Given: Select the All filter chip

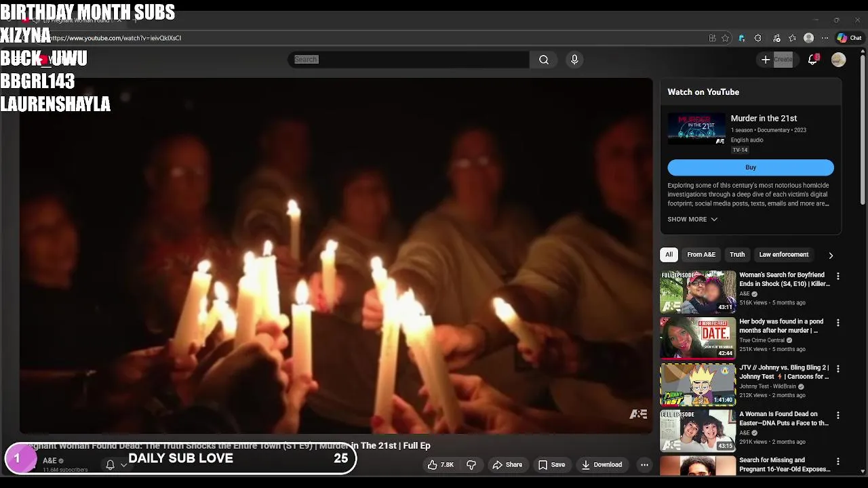Looking at the screenshot, I should tap(669, 255).
